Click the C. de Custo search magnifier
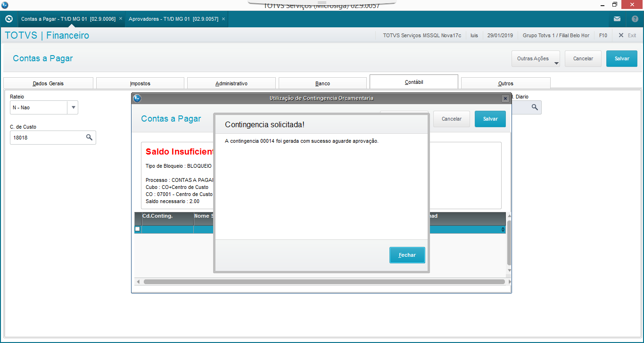The width and height of the screenshot is (644, 343). pos(89,138)
